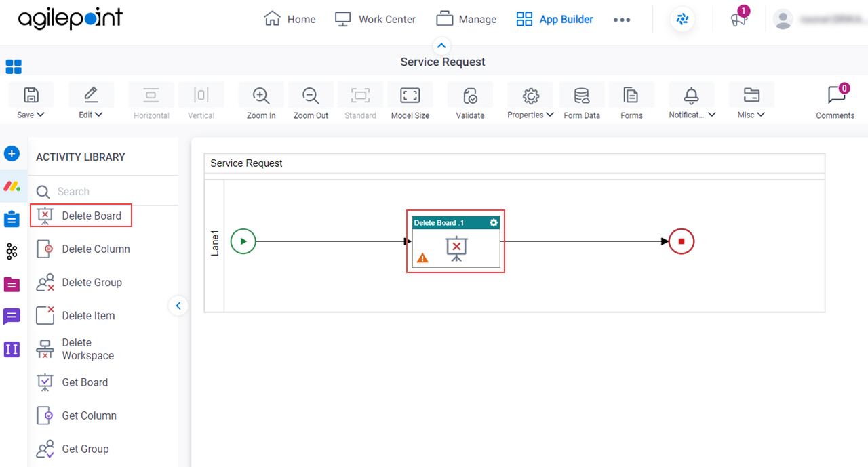The image size is (868, 467).
Task: Open the Home navigation item
Action: coord(290,19)
